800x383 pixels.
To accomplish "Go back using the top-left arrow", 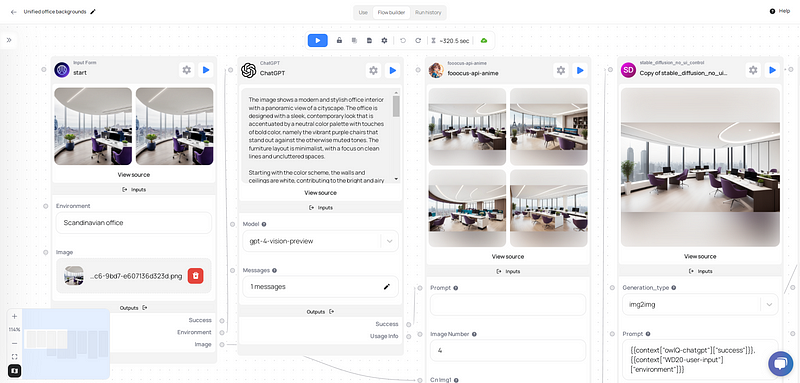I will pos(13,12).
